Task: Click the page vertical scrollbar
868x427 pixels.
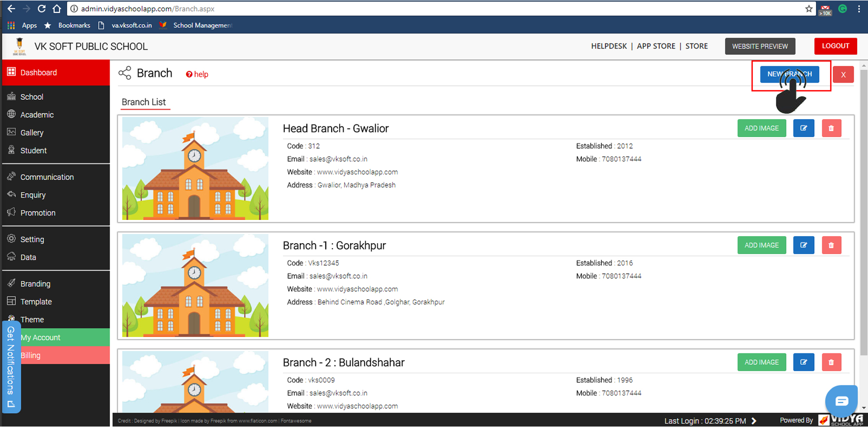Action: pos(864,213)
